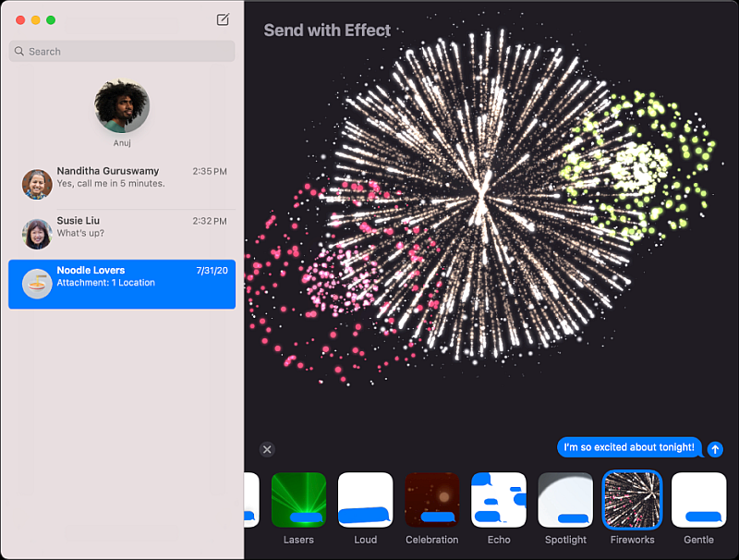This screenshot has width=739, height=560.
Task: Click Susie Liu's profile picture
Action: tap(37, 234)
